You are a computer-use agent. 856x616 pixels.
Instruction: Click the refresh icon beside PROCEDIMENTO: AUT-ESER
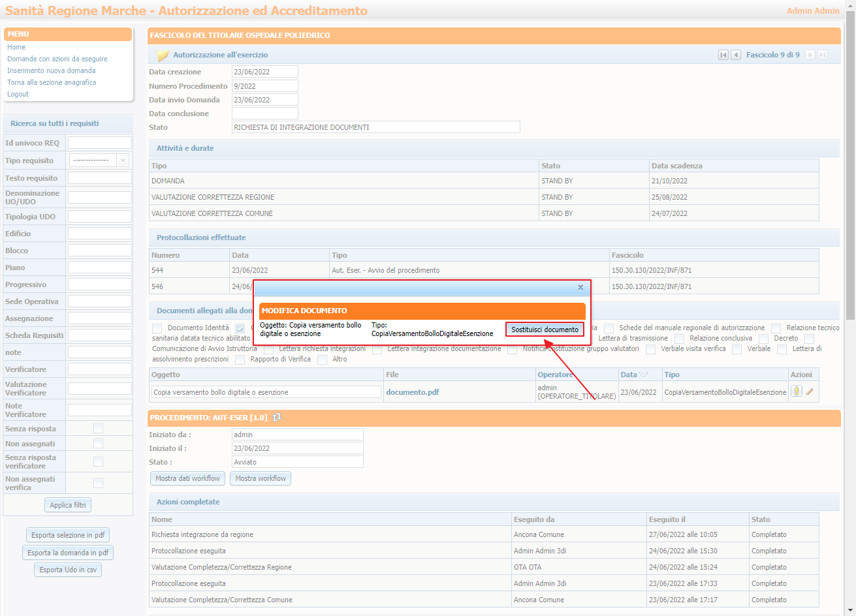pyautogui.click(x=277, y=418)
